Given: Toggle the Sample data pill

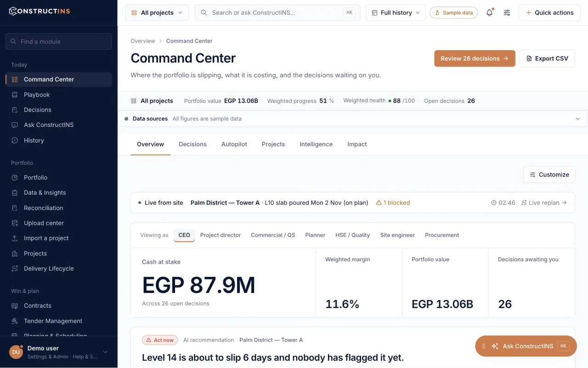Looking at the screenshot, I should click(x=454, y=13).
